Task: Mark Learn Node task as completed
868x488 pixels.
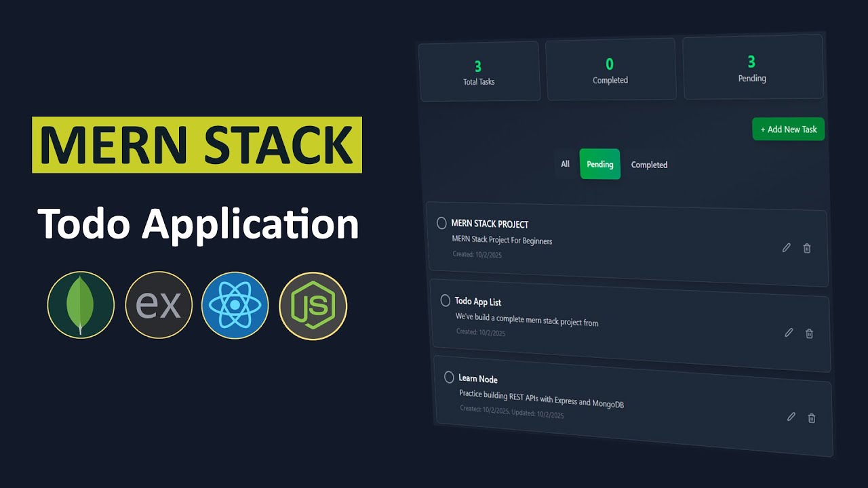Action: (x=449, y=378)
